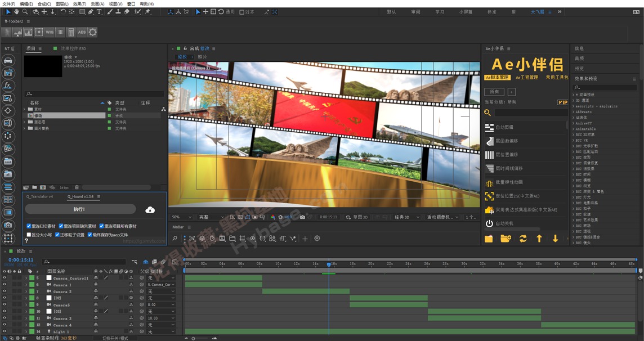Click the WIG button in ft-Toolbar2
This screenshot has height=341, width=644.
(50, 32)
